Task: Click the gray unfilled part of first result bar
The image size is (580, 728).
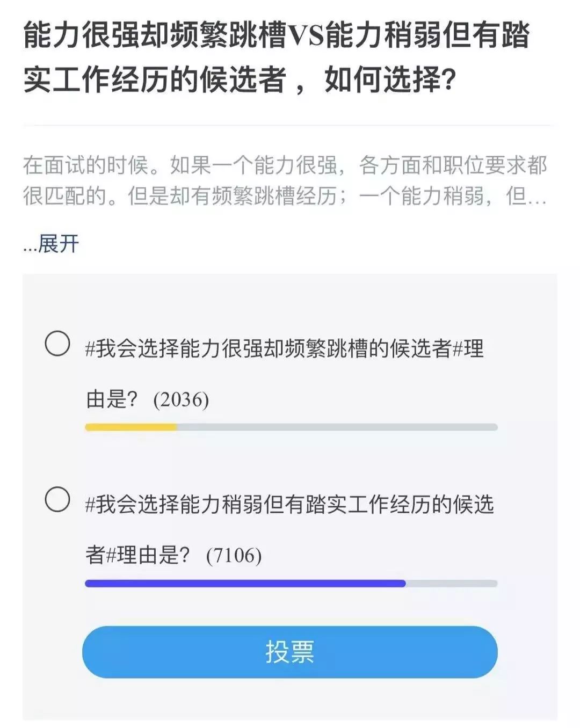Action: (337, 427)
